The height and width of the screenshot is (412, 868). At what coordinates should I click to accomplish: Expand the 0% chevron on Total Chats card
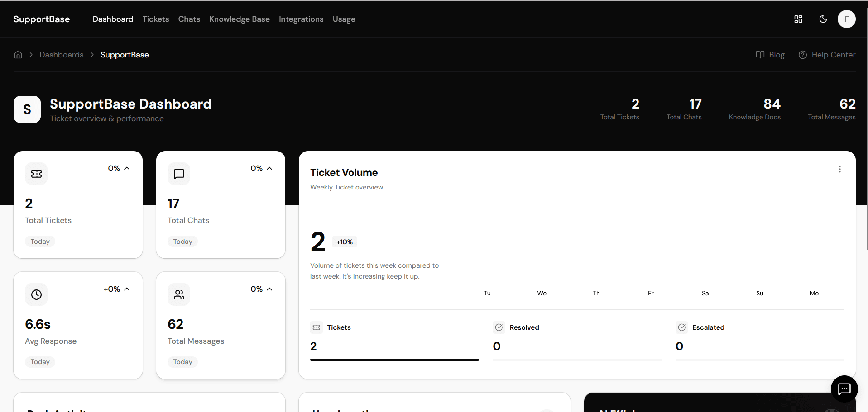point(269,168)
